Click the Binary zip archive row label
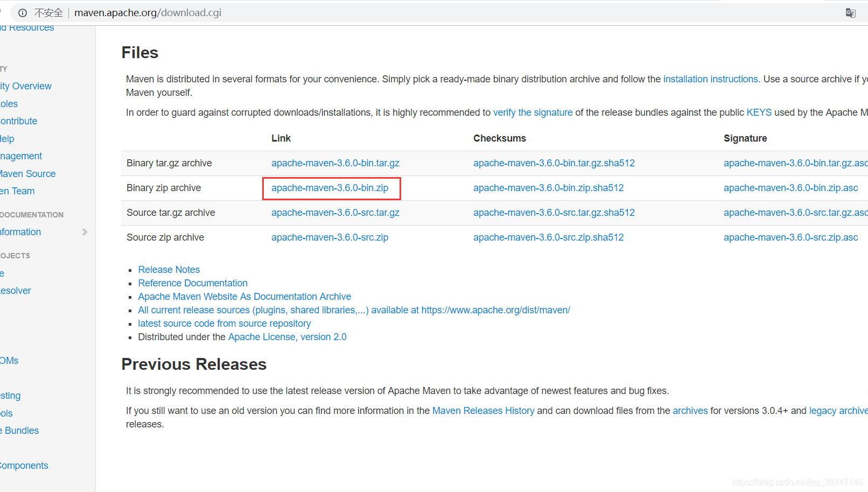 [x=164, y=188]
